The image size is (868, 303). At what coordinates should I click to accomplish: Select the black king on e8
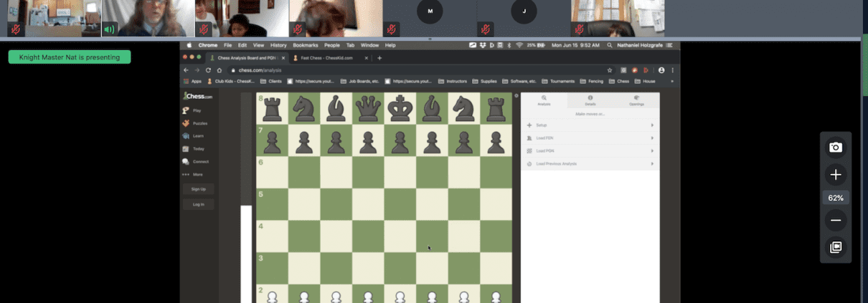pos(400,109)
